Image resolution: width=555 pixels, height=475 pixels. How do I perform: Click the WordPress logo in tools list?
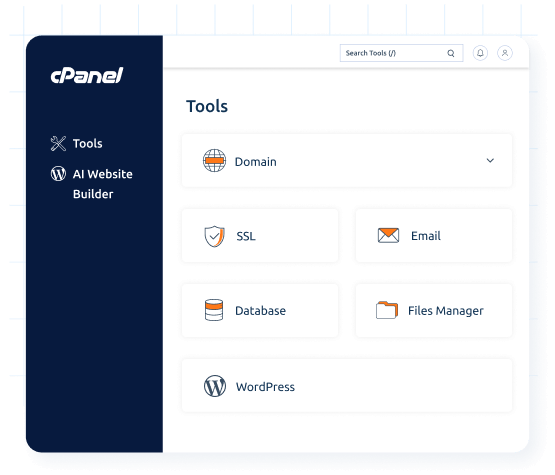pyautogui.click(x=215, y=386)
